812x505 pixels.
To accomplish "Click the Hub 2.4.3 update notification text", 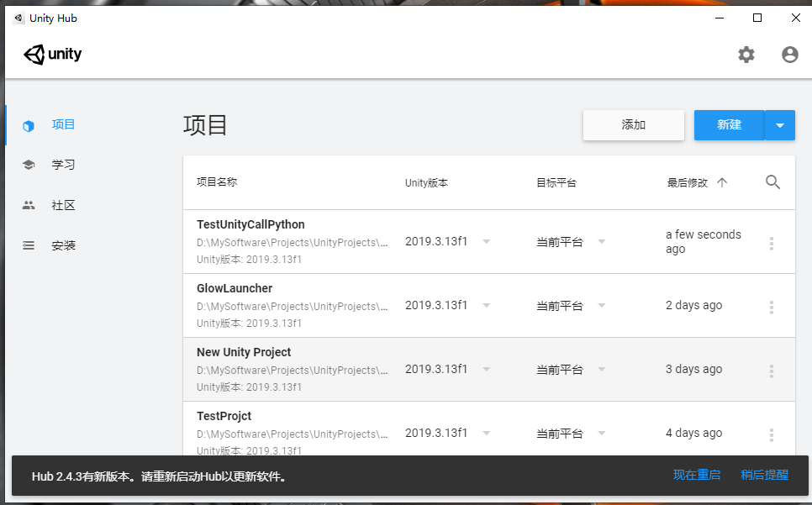I will 161,476.
